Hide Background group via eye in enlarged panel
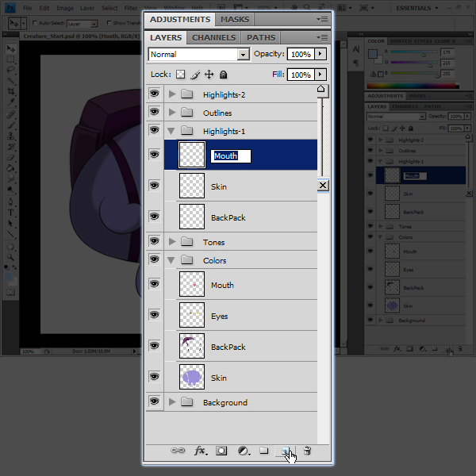This screenshot has height=476, width=476. (154, 401)
